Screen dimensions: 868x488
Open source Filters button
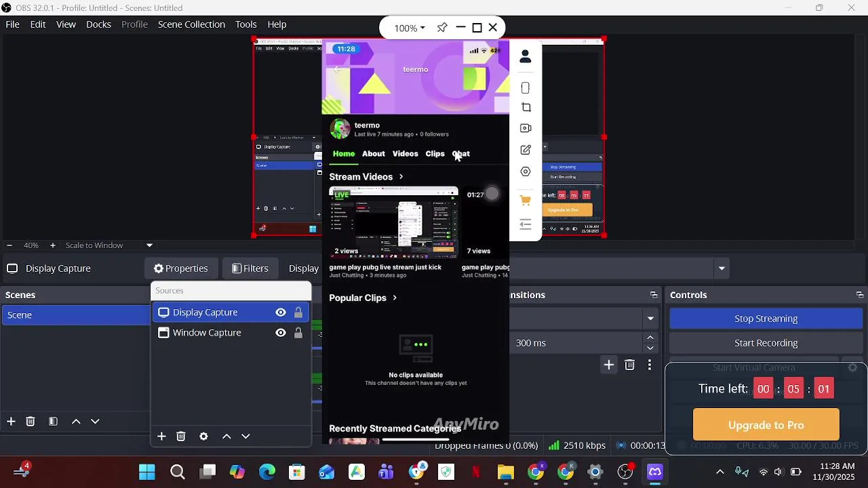point(250,268)
